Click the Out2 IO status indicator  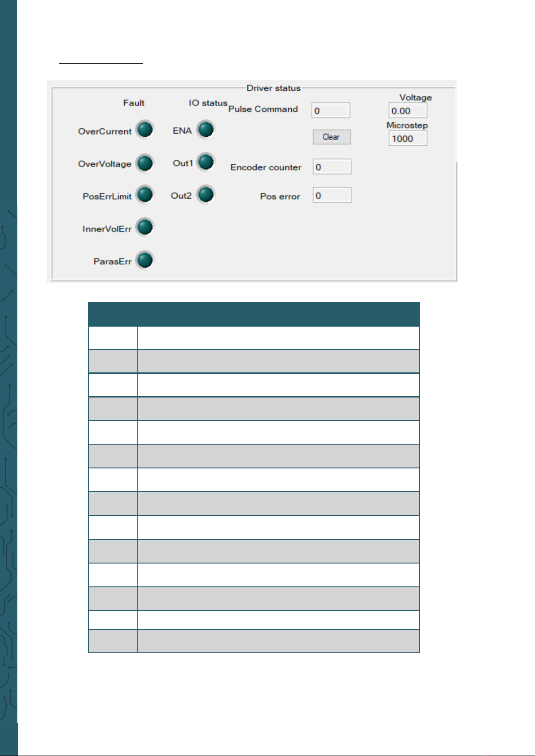coord(206,195)
